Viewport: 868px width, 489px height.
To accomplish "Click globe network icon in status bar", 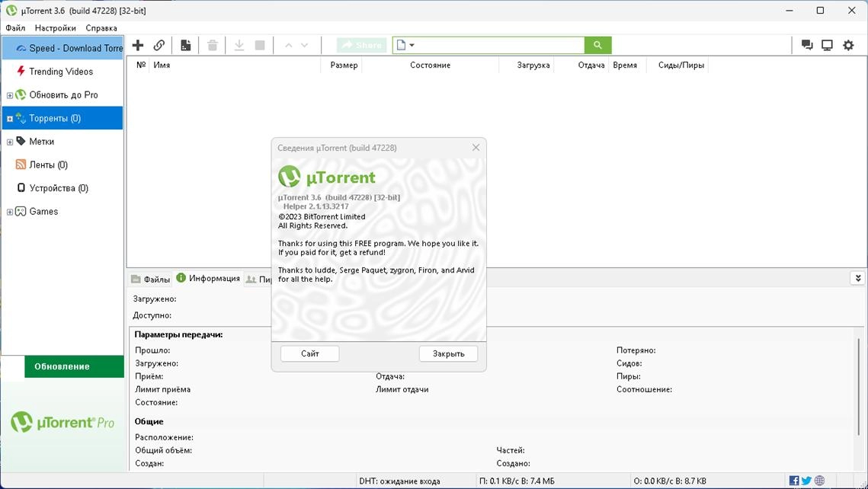I will point(820,481).
